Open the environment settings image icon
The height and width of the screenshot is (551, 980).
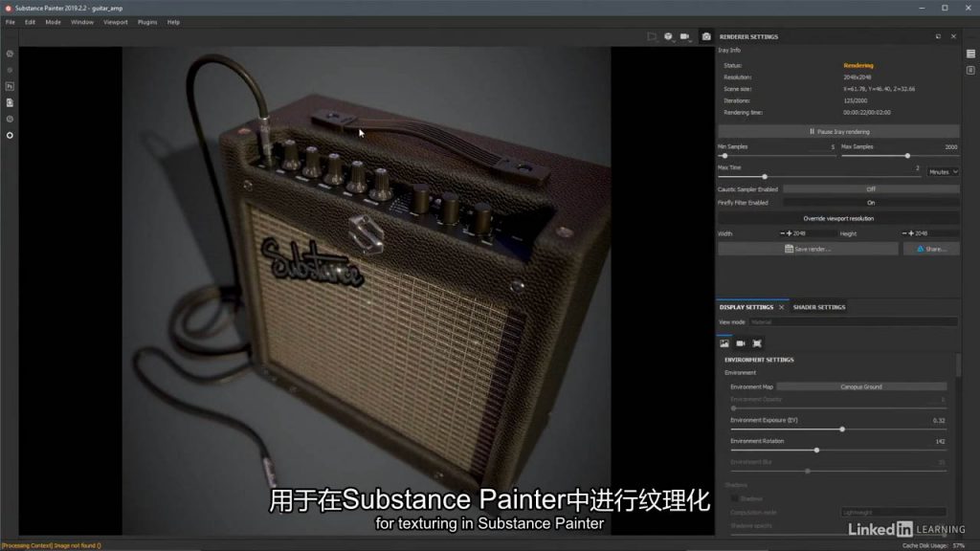pyautogui.click(x=724, y=342)
